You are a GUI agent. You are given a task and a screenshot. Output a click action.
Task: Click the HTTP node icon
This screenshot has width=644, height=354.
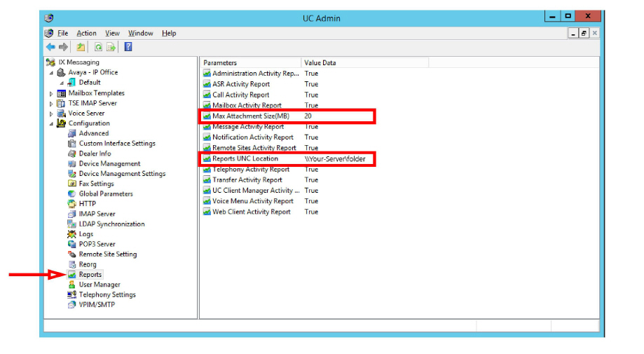coord(72,204)
